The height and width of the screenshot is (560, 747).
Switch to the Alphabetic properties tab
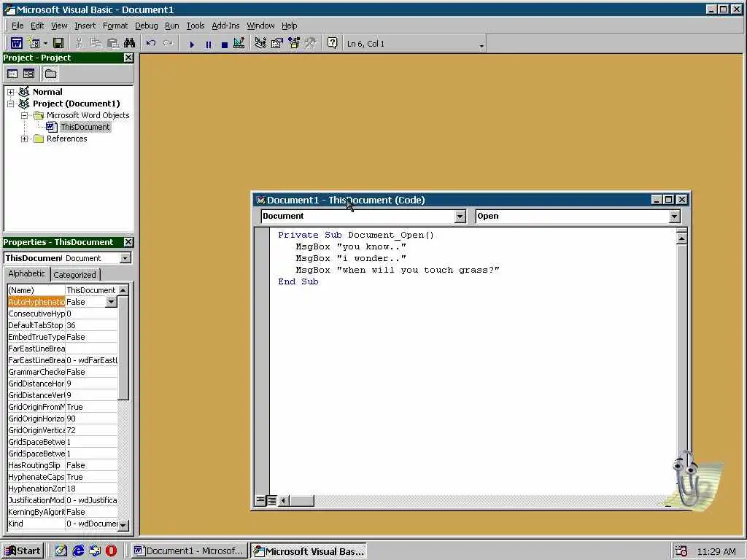pyautogui.click(x=26, y=273)
